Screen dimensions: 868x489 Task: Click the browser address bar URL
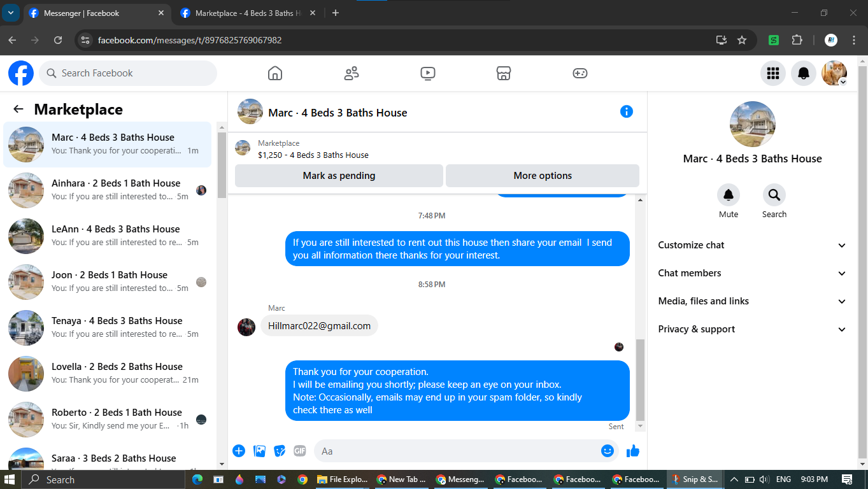click(190, 40)
